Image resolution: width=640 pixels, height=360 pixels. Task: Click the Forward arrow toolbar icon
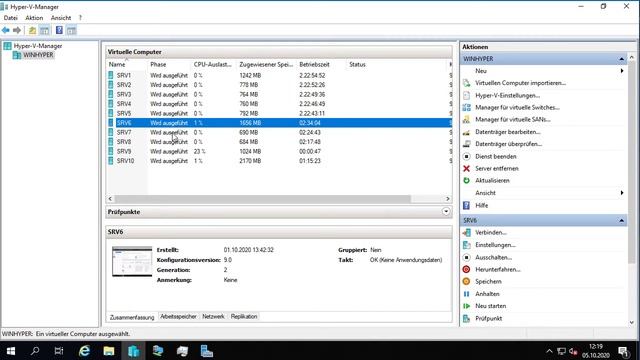tap(17, 30)
